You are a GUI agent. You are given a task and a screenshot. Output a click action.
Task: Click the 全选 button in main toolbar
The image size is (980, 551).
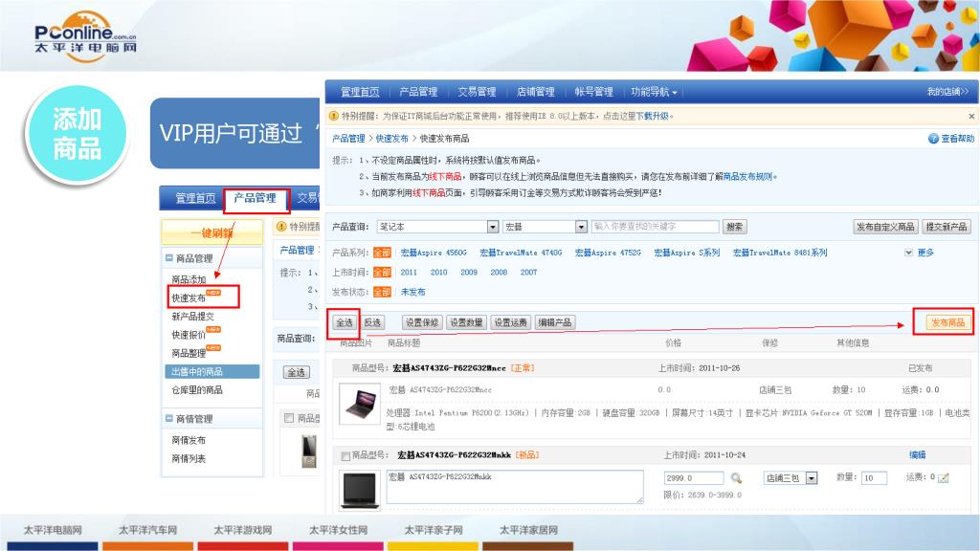click(345, 323)
